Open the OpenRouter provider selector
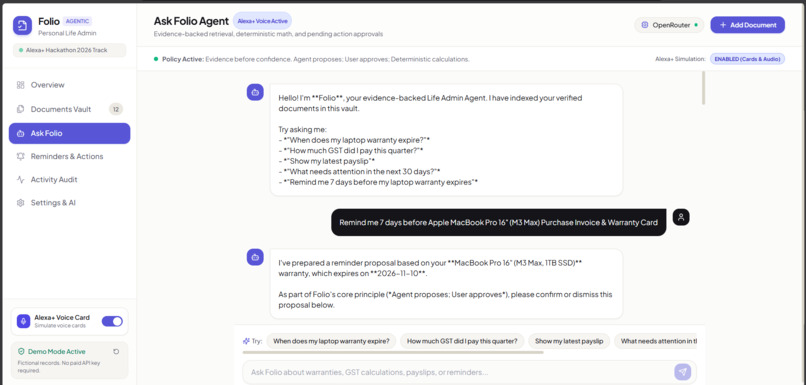 click(x=669, y=25)
